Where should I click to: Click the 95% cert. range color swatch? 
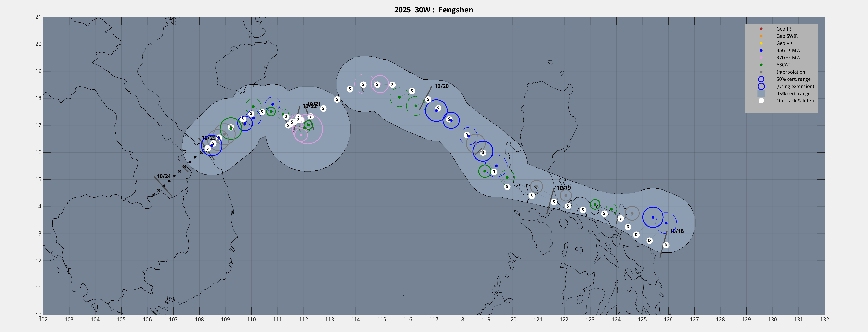coord(761,94)
